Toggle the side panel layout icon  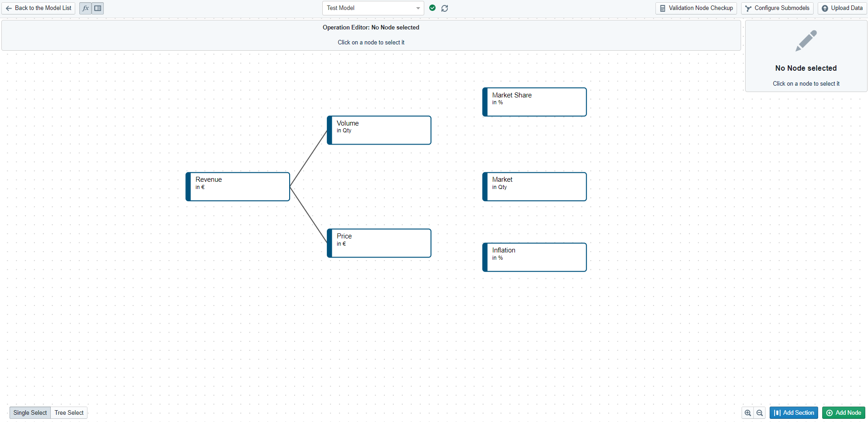(x=97, y=8)
